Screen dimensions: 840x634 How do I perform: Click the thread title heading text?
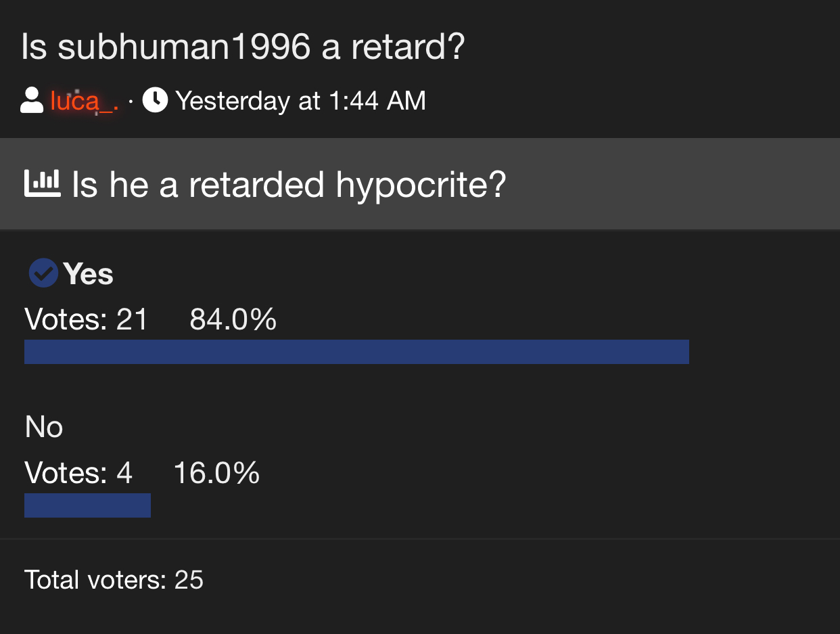pos(243,48)
